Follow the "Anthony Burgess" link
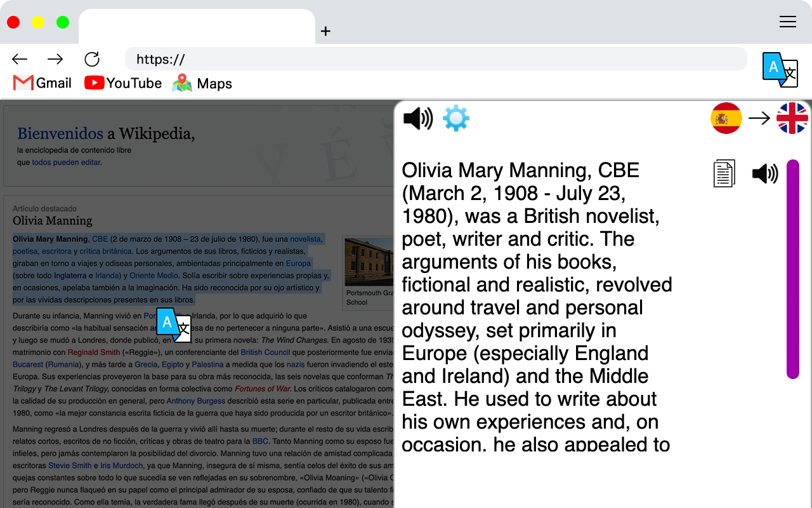Viewport: 812px width, 508px height. [x=196, y=401]
